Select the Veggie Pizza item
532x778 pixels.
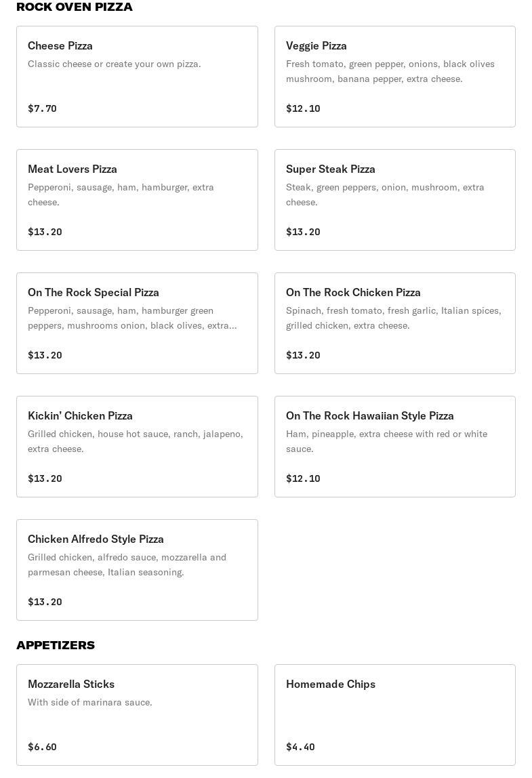tap(394, 77)
